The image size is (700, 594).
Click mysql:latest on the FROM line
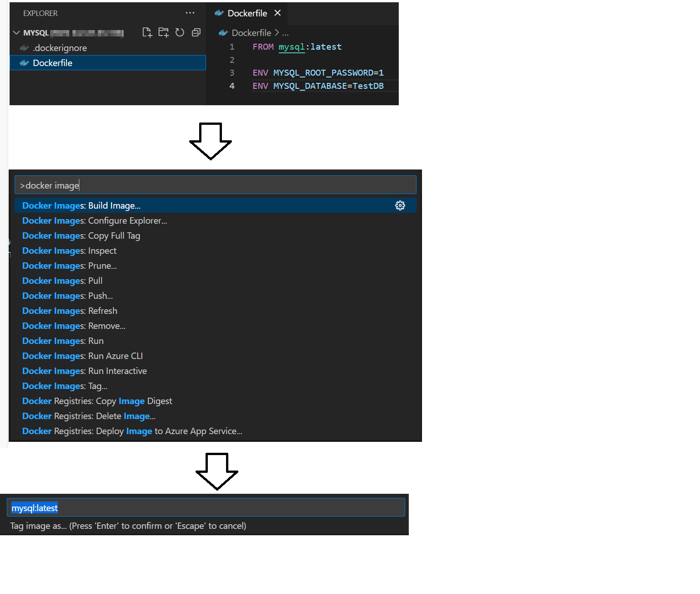pyautogui.click(x=310, y=47)
